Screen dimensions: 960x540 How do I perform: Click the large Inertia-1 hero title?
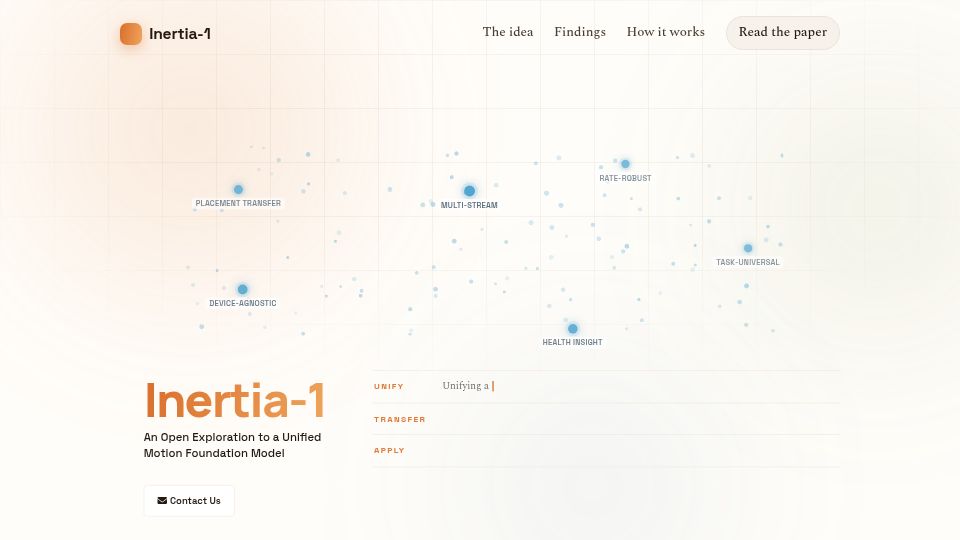click(x=234, y=400)
